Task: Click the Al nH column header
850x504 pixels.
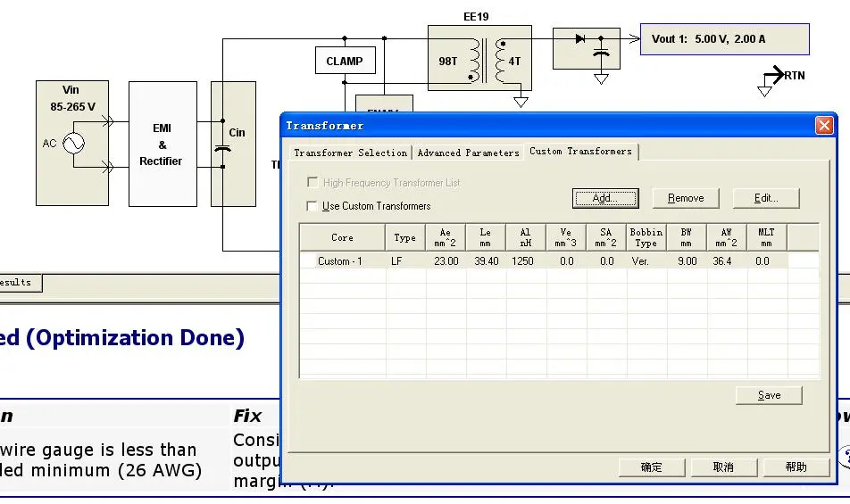Action: [x=525, y=237]
